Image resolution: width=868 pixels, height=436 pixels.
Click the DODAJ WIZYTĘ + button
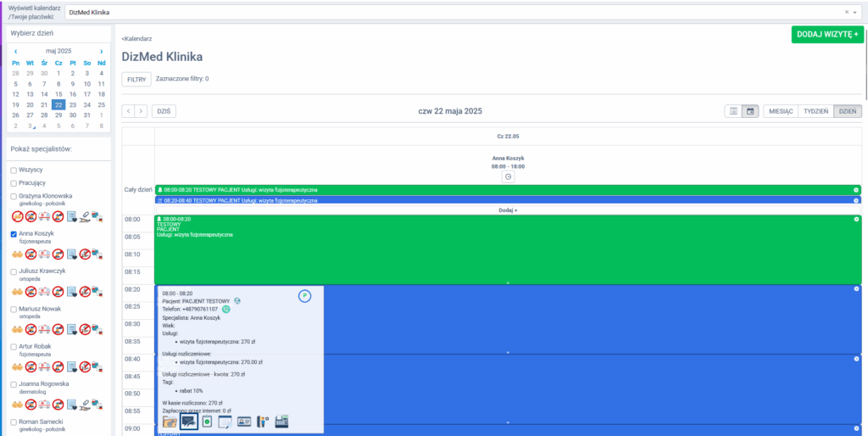pyautogui.click(x=827, y=35)
